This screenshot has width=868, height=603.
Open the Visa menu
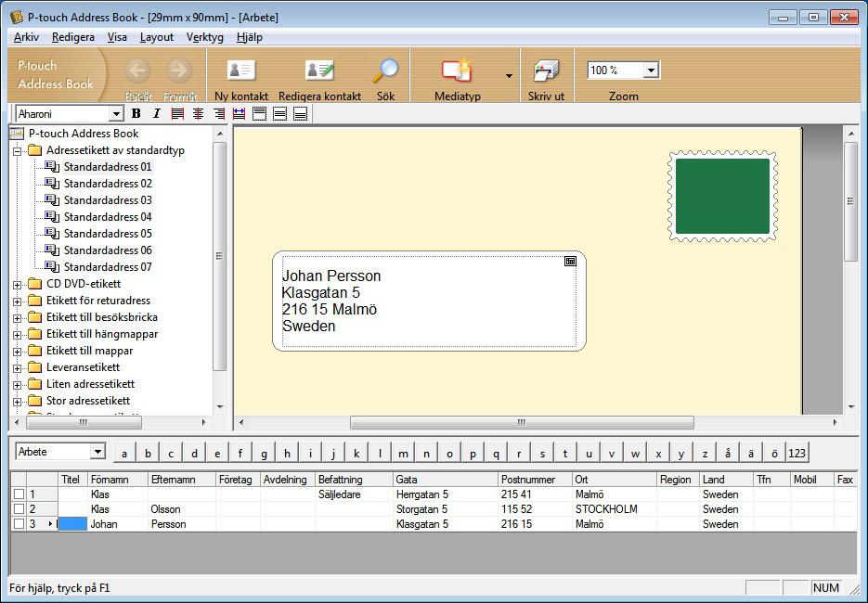click(117, 37)
